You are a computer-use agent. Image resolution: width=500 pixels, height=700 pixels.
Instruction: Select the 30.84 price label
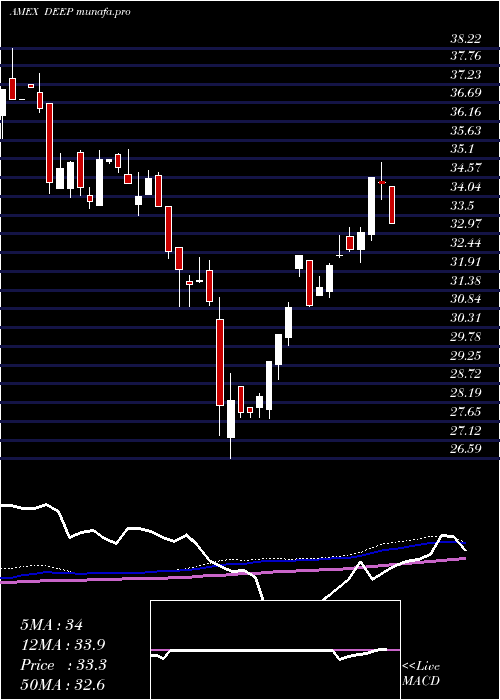(466, 299)
